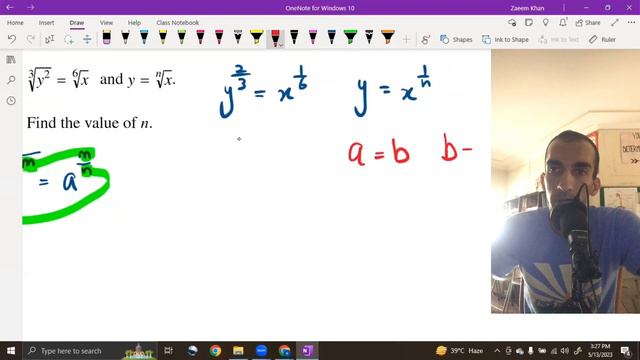The width and height of the screenshot is (640, 360).
Task: Check the cloud sync status icon
Action: pos(512,23)
